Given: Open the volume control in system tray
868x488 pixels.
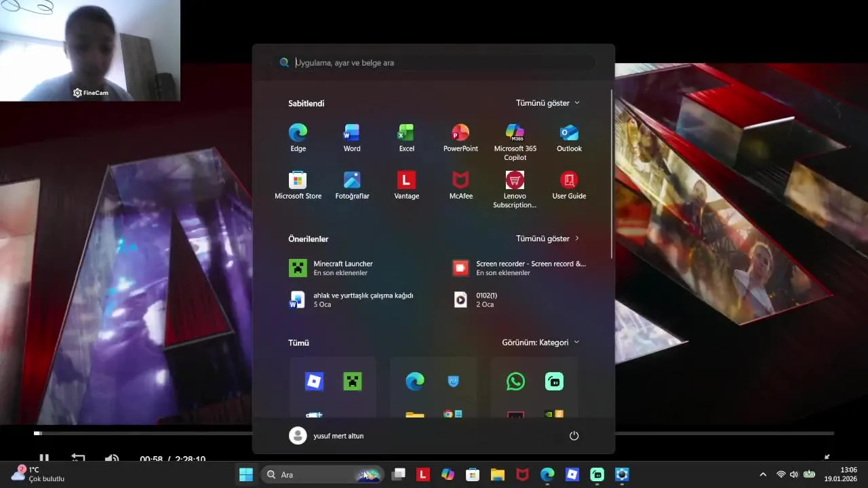Looking at the screenshot, I should pyautogui.click(x=794, y=474).
